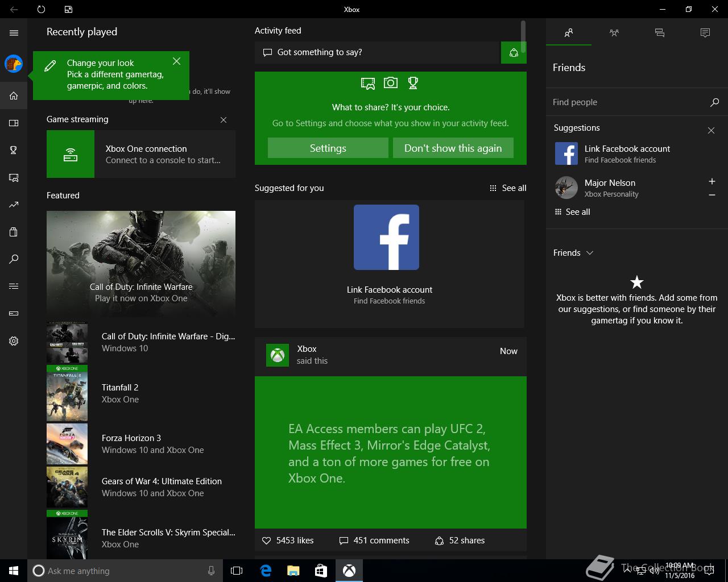Open the Xbox poster's avatar in the feed
Image resolution: width=728 pixels, height=582 pixels.
pos(278,355)
